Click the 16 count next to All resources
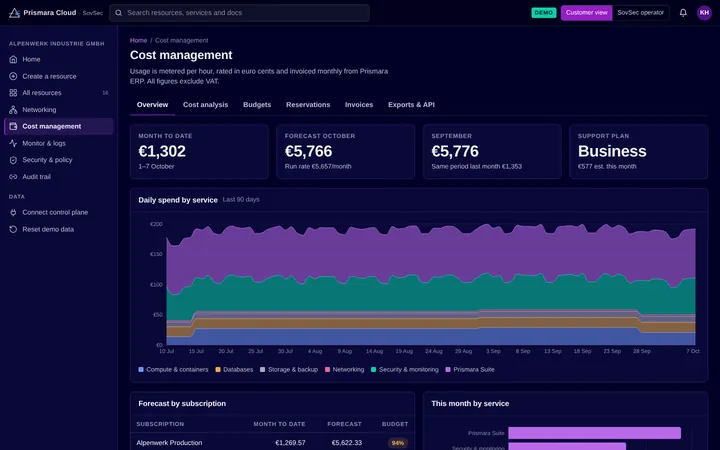 tap(105, 93)
